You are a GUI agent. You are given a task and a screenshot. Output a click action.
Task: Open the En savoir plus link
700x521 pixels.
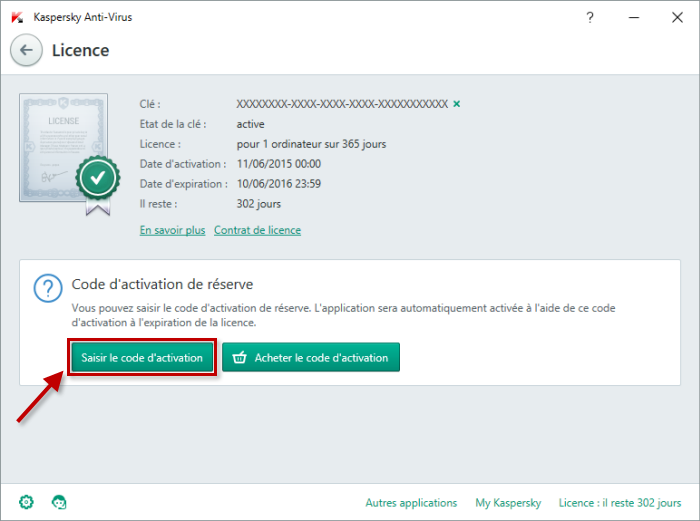172,230
